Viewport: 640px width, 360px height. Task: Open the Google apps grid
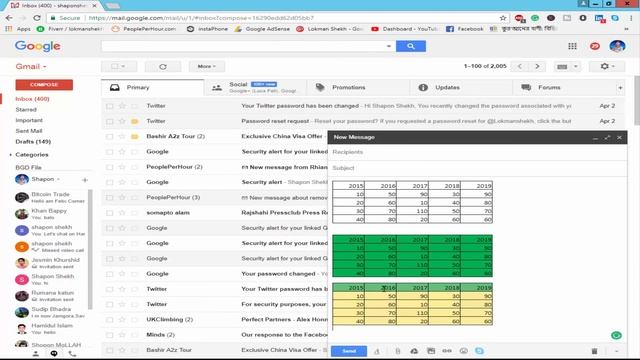(x=572, y=46)
